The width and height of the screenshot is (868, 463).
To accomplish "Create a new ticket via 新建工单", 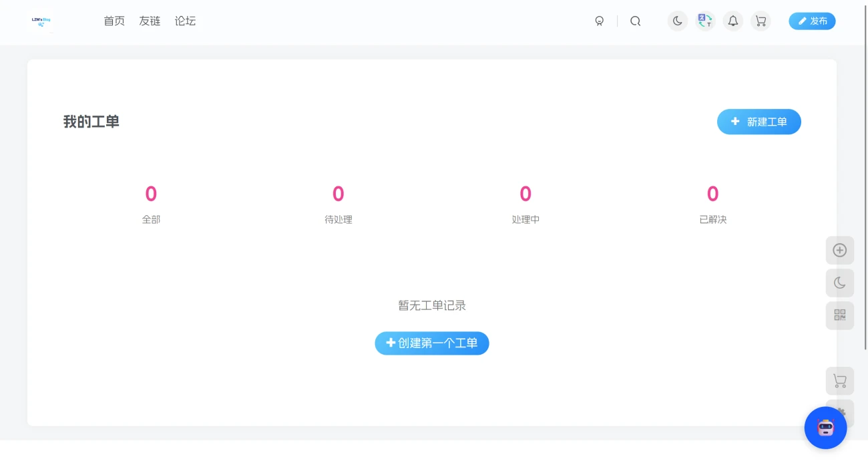I will (759, 122).
